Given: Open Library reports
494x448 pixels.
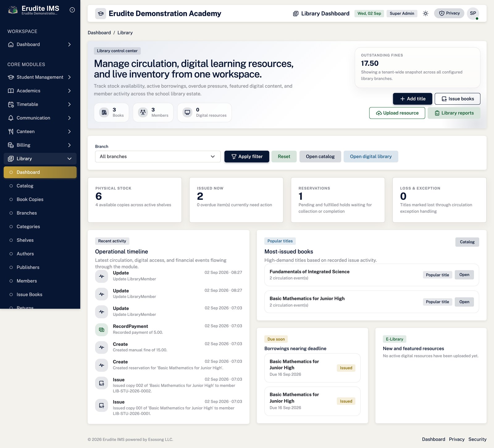Looking at the screenshot, I should (x=454, y=113).
